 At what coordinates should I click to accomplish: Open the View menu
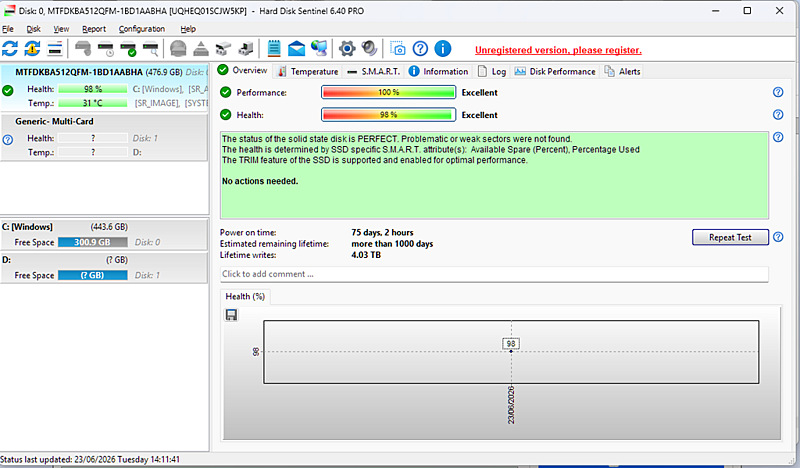pos(61,29)
